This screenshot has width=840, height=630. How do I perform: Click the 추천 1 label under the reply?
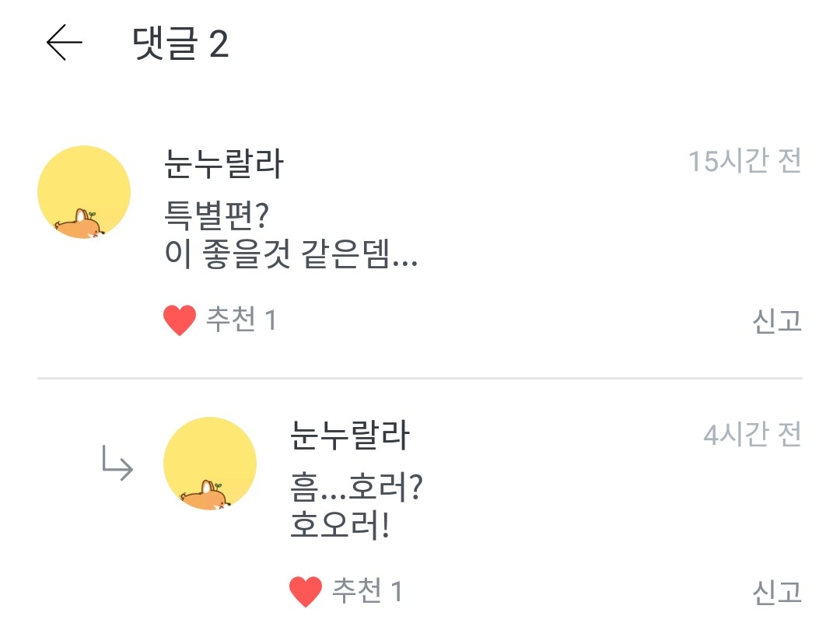[x=367, y=592]
